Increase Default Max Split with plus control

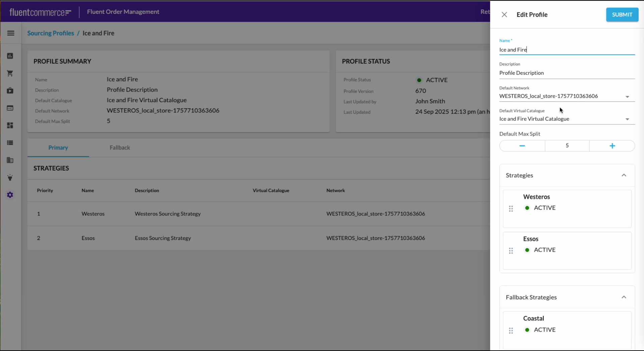[x=612, y=145]
